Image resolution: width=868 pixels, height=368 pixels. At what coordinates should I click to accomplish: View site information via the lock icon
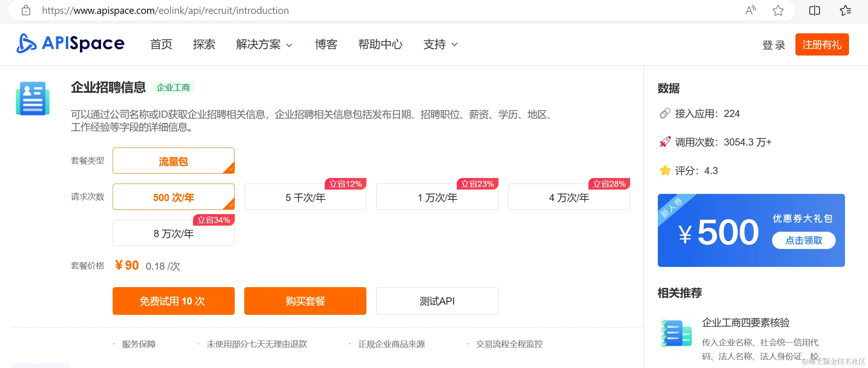point(26,10)
